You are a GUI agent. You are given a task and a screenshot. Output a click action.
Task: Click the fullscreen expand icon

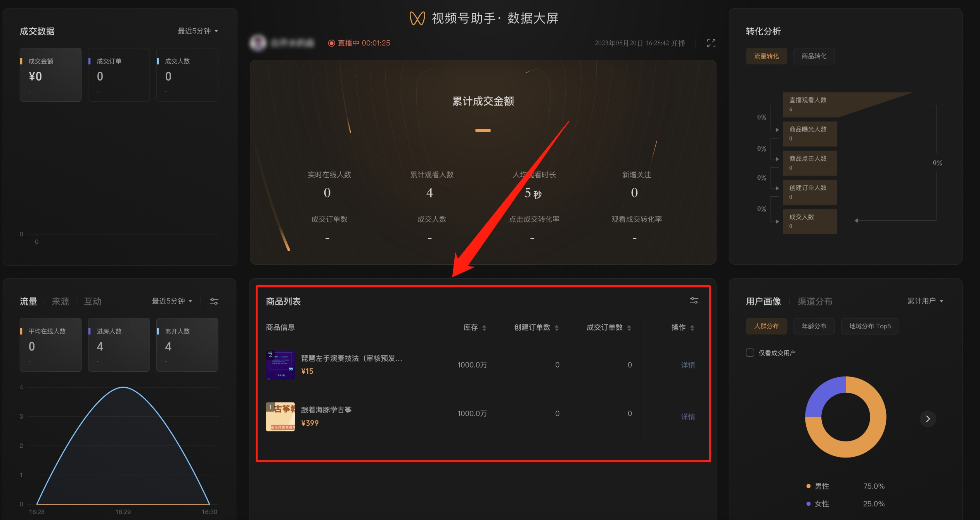pyautogui.click(x=711, y=43)
